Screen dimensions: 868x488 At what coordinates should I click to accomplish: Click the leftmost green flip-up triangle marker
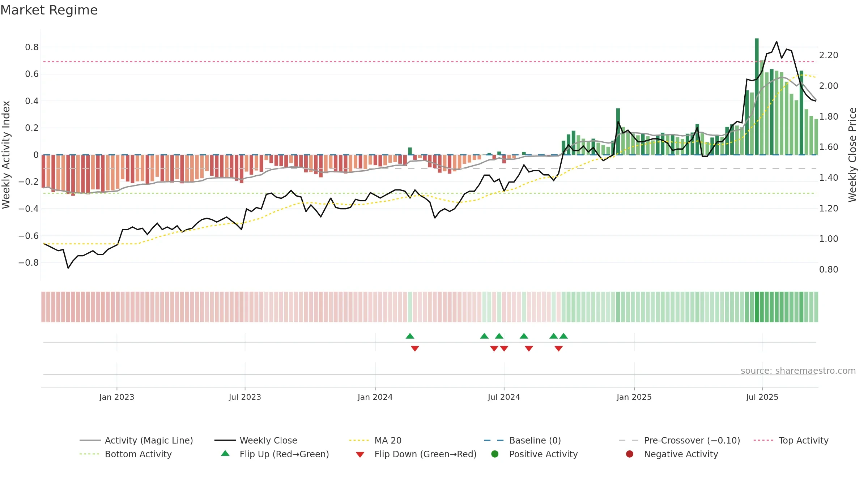pos(410,336)
